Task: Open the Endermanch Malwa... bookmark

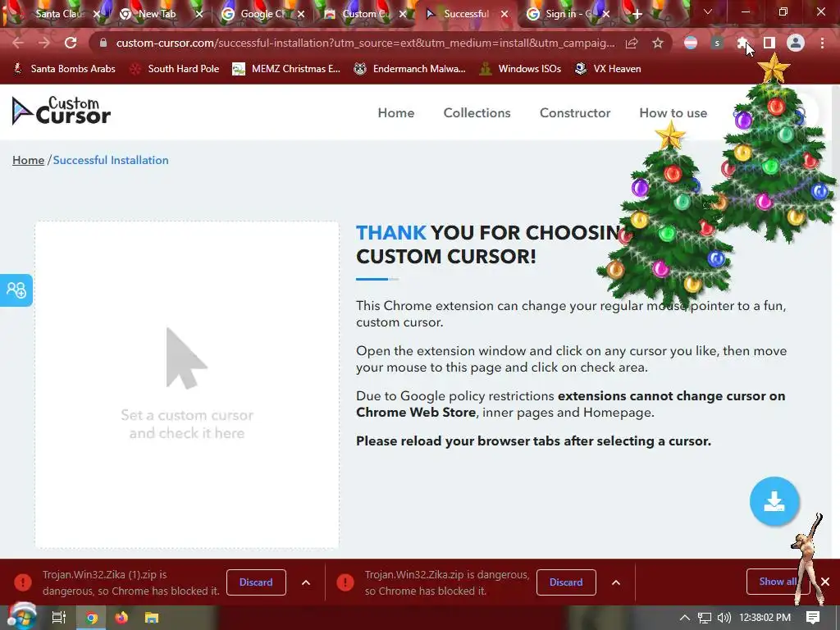Action: click(410, 69)
